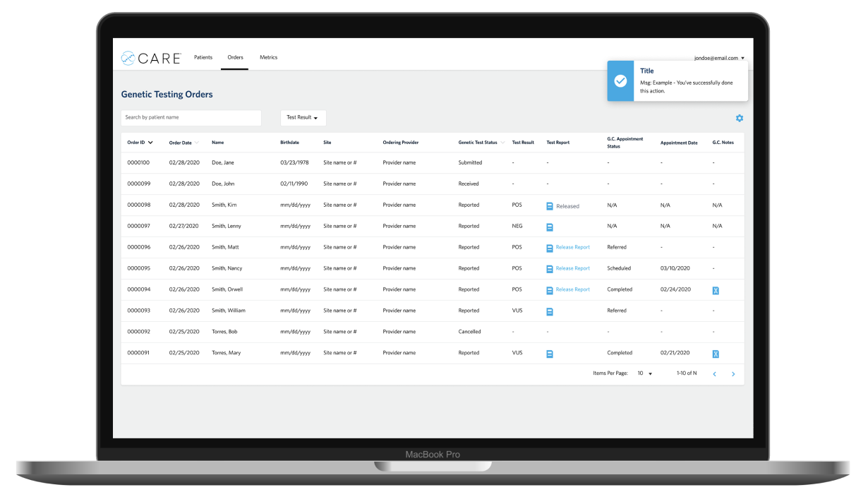Sort table by Order ID column
This screenshot has width=868, height=504.
click(x=140, y=143)
